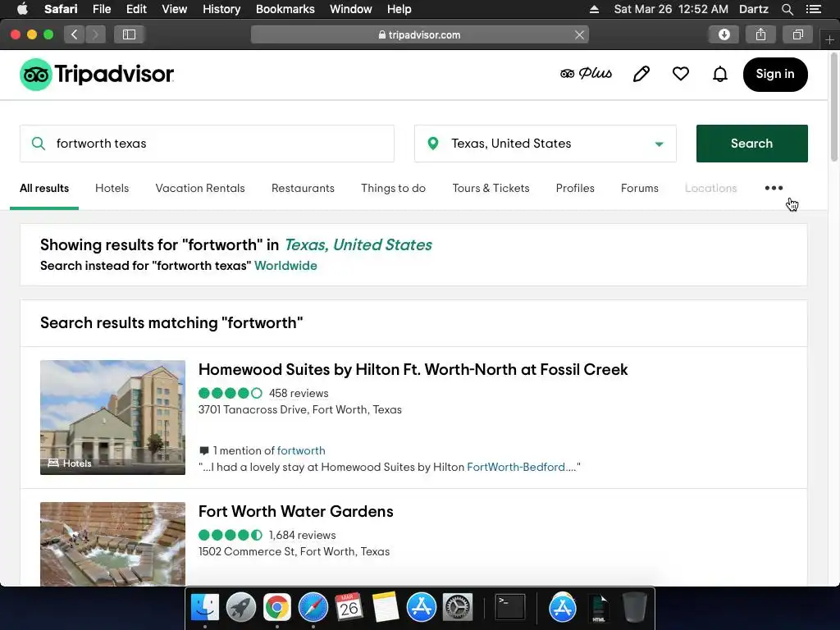Click the page vertical scrollbar
The image size is (840, 630).
pos(833,107)
